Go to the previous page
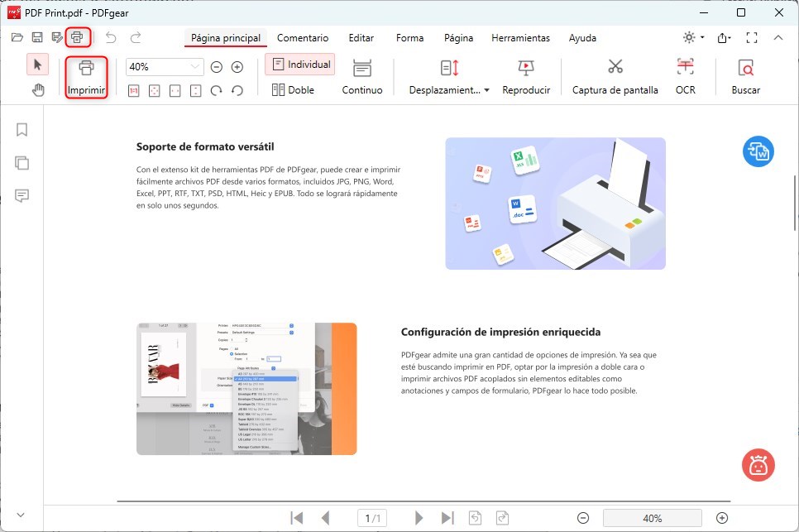The height and width of the screenshot is (532, 799). (326, 518)
